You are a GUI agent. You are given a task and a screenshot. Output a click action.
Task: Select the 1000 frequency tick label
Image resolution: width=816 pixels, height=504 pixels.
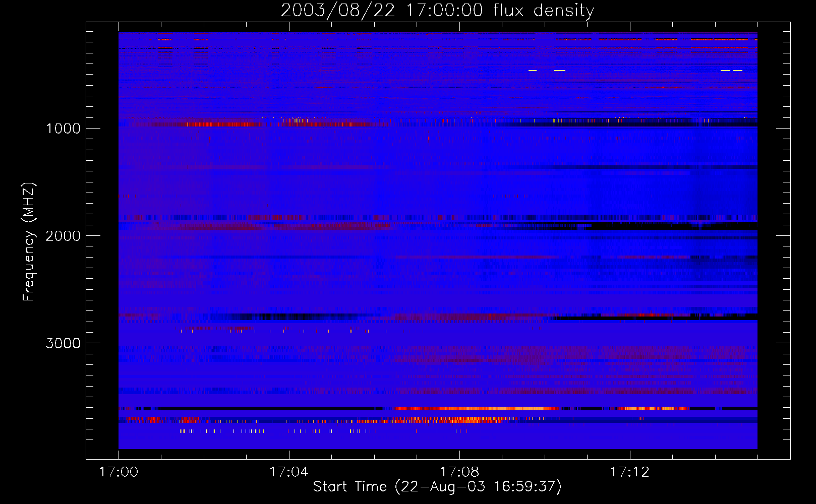coord(63,129)
